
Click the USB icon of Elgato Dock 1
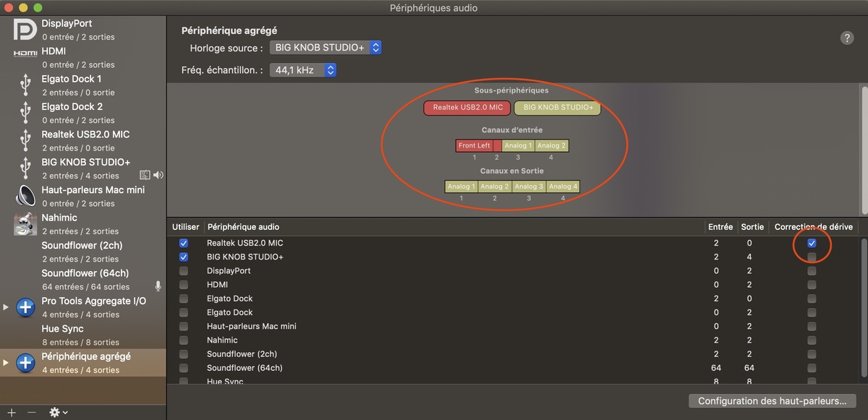(25, 85)
